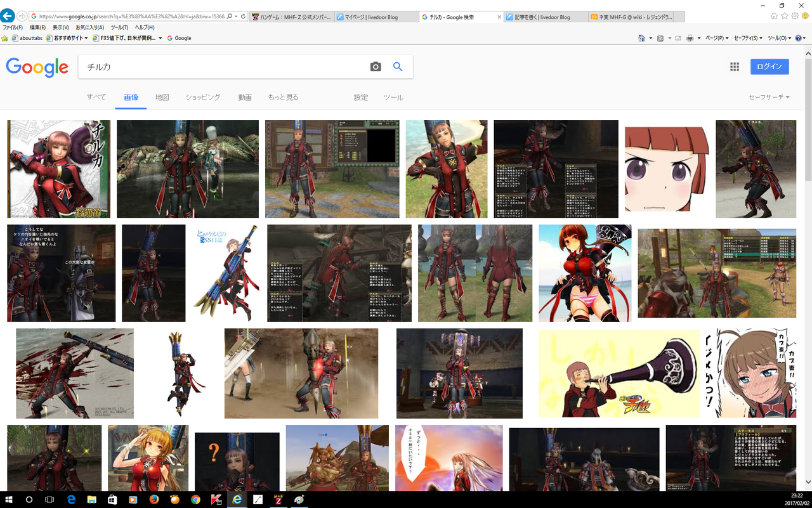Expand the セーフサーチ dropdown
The width and height of the screenshot is (812, 508).
(x=769, y=98)
